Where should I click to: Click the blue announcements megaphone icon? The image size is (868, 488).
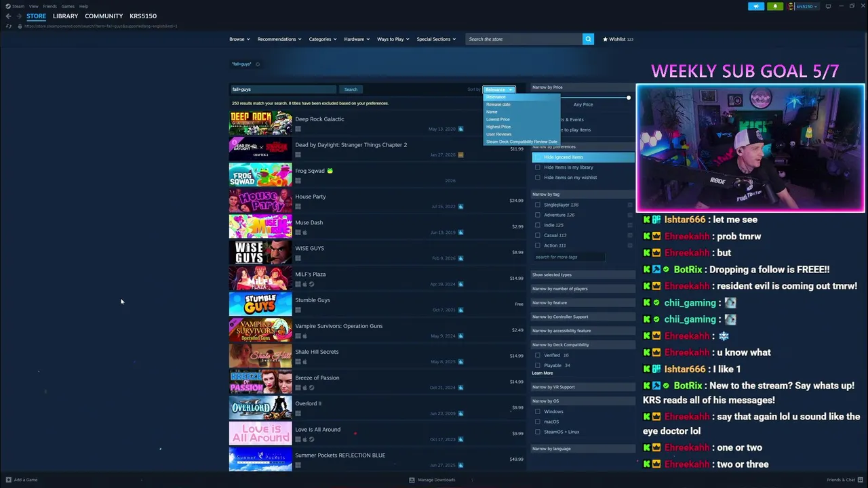[756, 6]
